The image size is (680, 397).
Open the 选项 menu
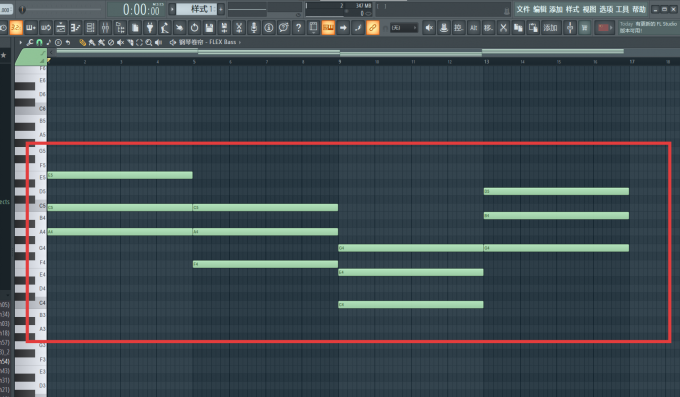click(606, 9)
